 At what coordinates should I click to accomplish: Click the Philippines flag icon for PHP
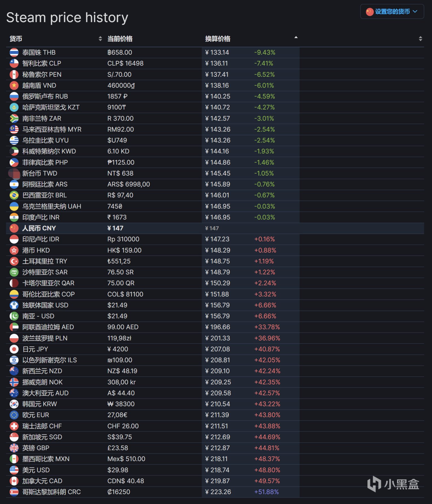point(14,163)
